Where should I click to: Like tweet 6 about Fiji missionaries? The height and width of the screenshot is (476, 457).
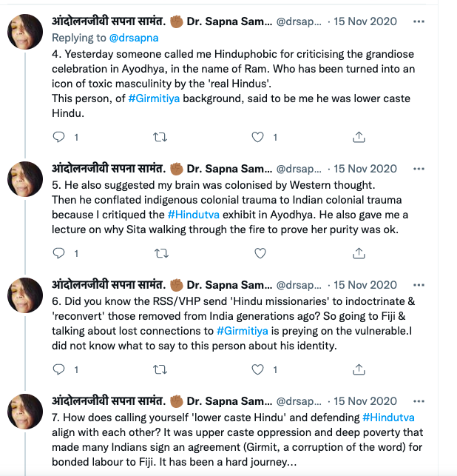(258, 369)
